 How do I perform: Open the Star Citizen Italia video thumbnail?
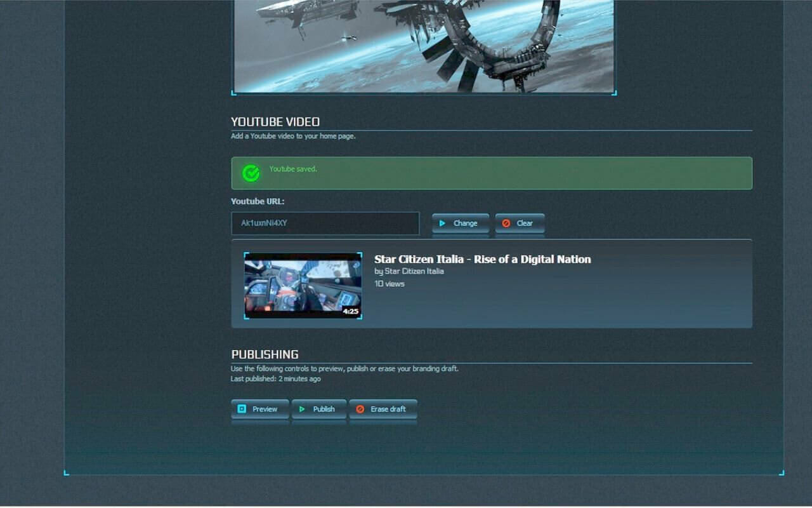(303, 285)
